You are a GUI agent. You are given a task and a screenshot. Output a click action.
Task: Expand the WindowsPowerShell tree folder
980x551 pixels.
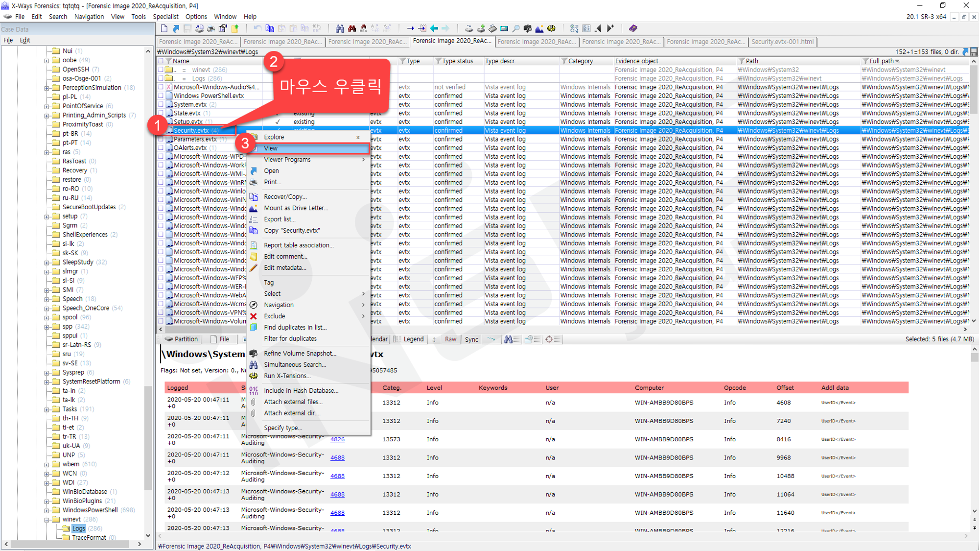[47, 510]
